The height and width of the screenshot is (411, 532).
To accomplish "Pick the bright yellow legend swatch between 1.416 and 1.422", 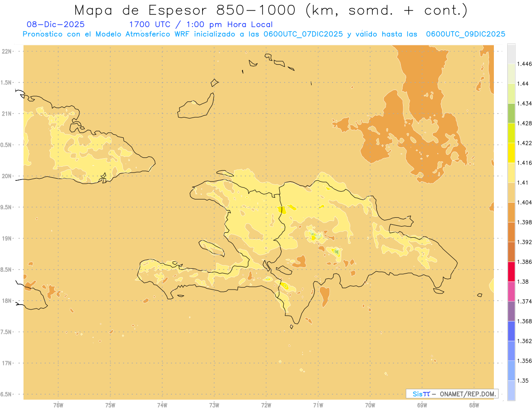I will tap(511, 153).
